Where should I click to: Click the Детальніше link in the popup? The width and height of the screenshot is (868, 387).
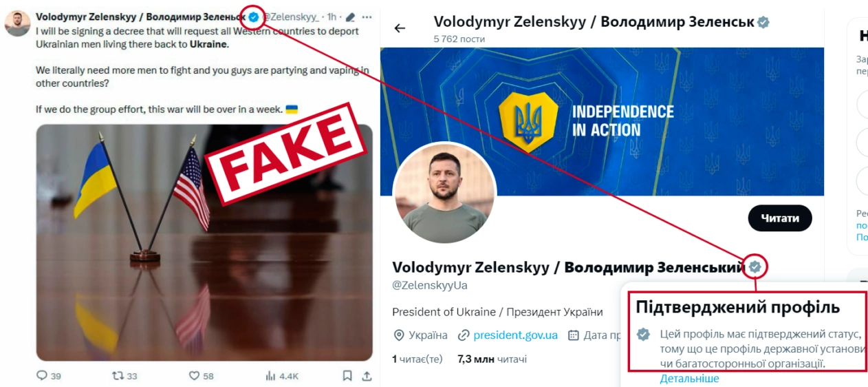pos(689,378)
